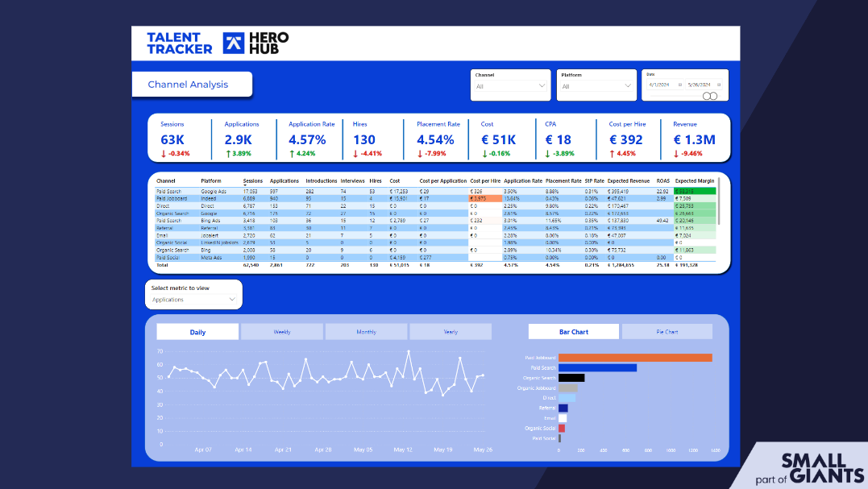Open the Select metric to view dropdown
This screenshot has width=868, height=489.
[193, 299]
